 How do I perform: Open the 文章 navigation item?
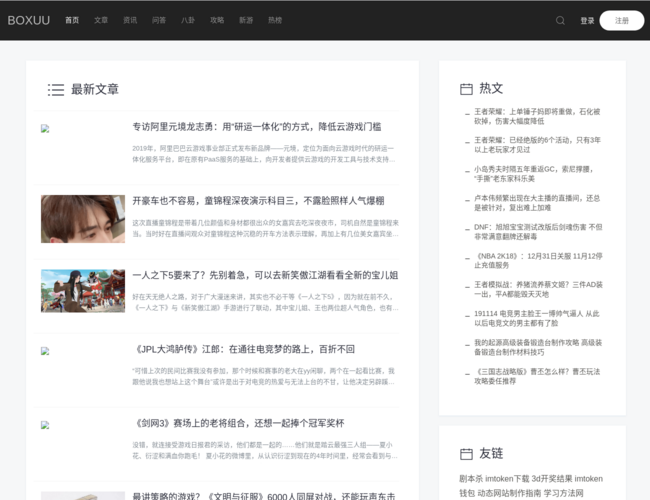click(x=101, y=20)
